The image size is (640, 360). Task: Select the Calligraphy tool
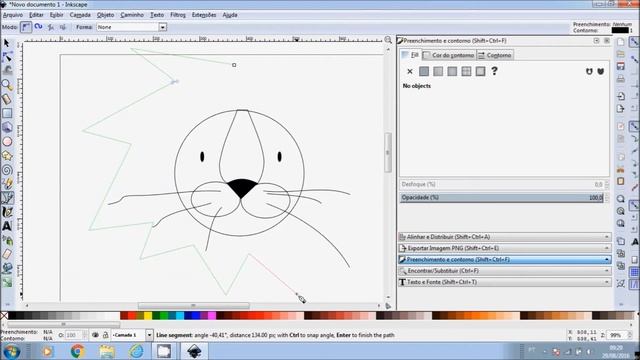pos(7,212)
